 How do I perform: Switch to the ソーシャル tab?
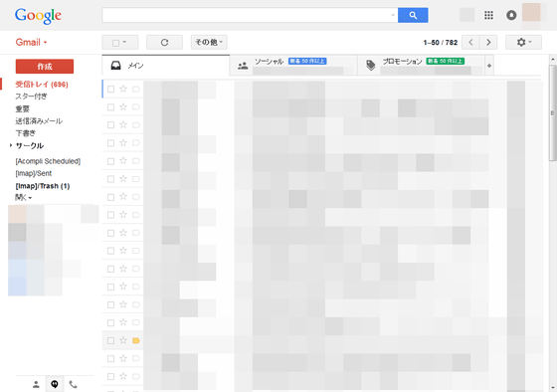pyautogui.click(x=293, y=66)
